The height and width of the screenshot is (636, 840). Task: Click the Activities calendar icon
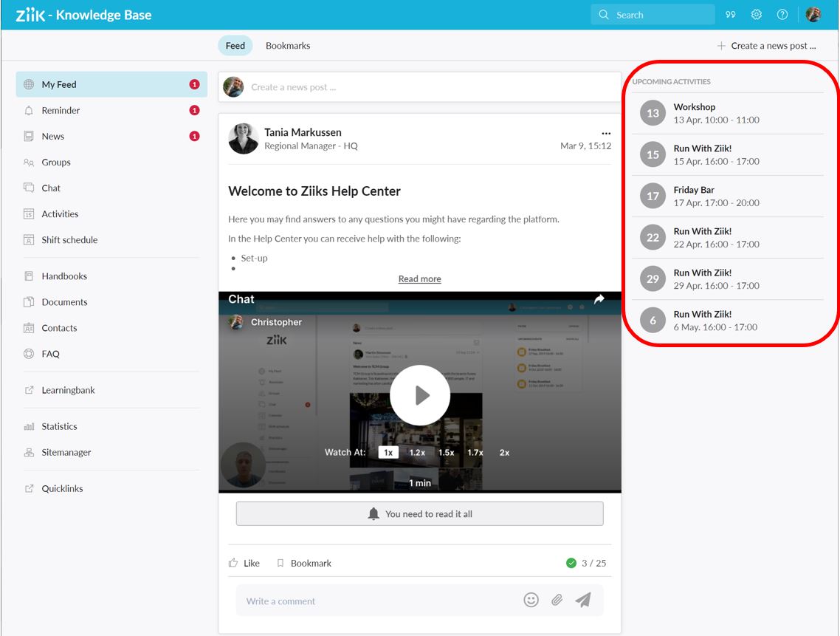coord(29,214)
